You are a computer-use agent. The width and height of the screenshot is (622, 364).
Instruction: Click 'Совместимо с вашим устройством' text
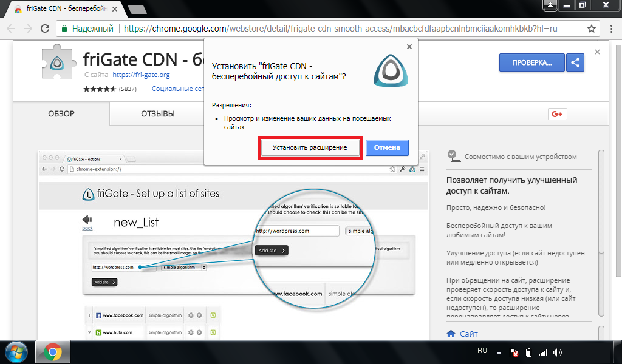[521, 157]
